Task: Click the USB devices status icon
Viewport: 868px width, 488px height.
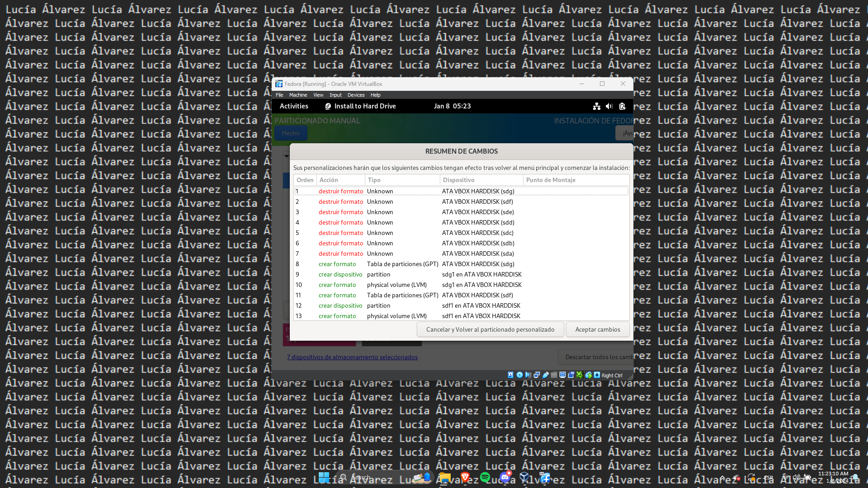Action: [x=546, y=375]
